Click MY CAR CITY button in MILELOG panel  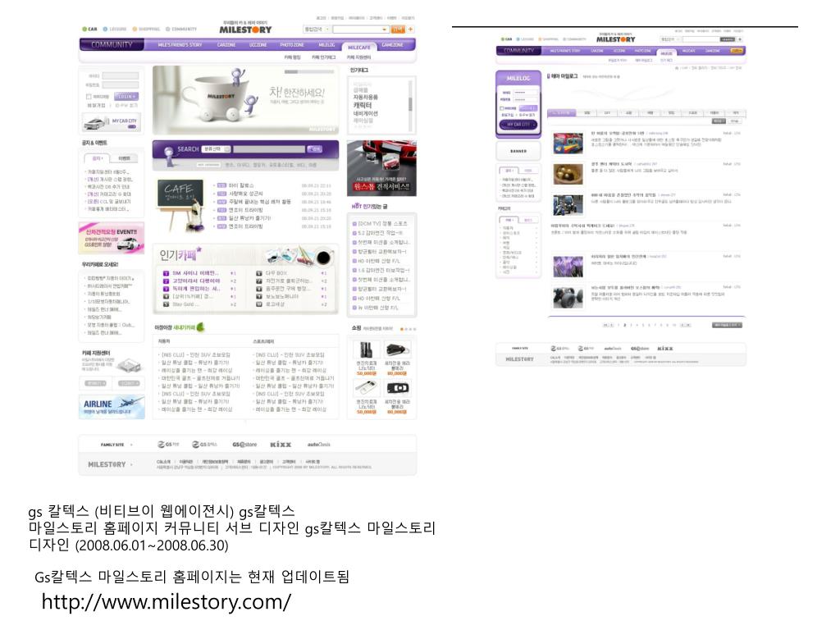[x=518, y=125]
